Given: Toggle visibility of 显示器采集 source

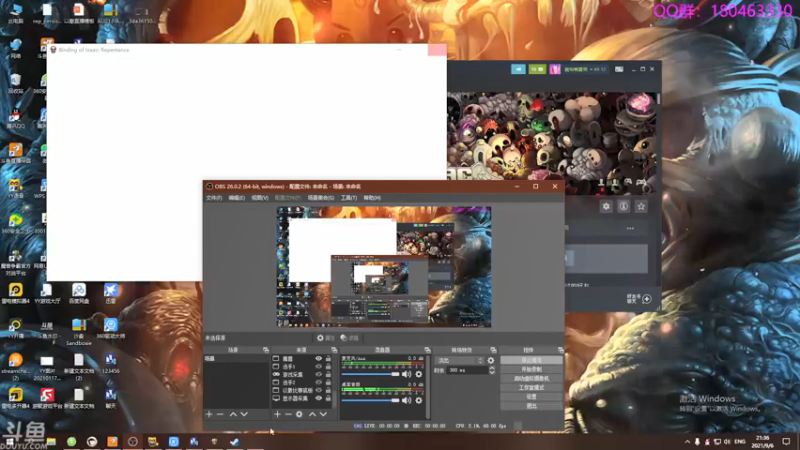Looking at the screenshot, I should click(x=319, y=398).
